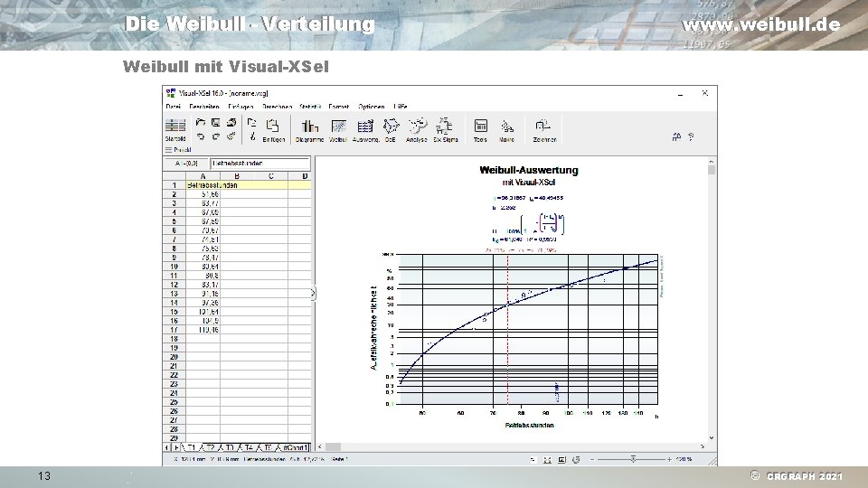Viewport: 868px width, 488px height.
Task: Select the Zeichnen drawing tool
Action: 544,130
